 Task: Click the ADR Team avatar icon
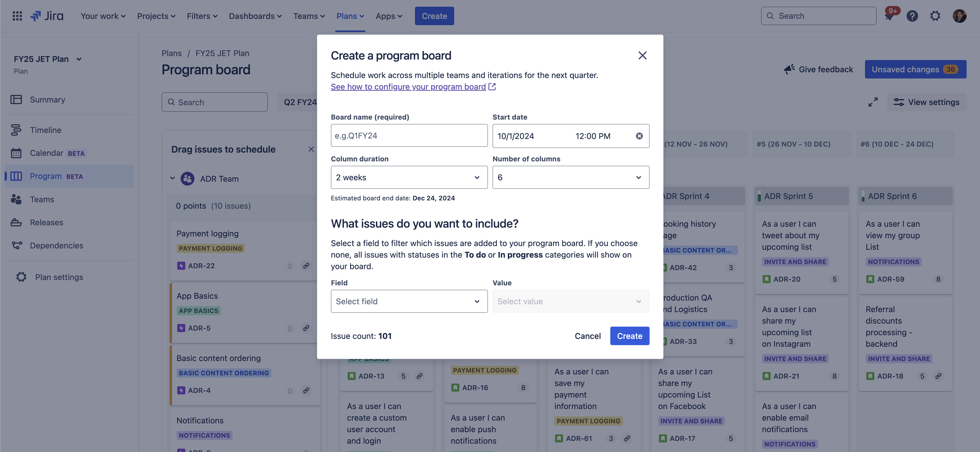tap(187, 178)
